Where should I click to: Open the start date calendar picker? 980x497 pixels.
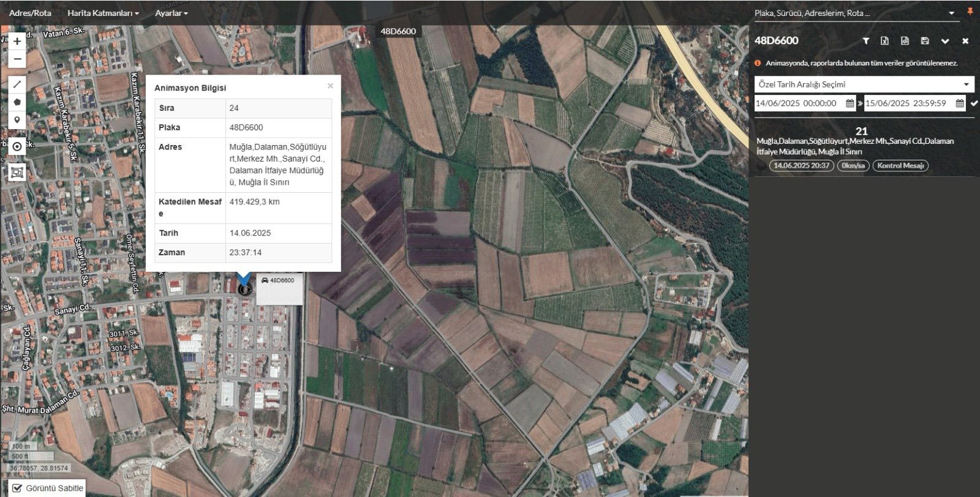point(850,103)
